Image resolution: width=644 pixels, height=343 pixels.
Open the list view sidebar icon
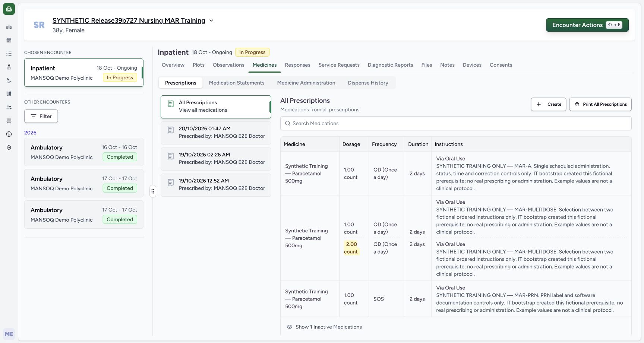9,54
